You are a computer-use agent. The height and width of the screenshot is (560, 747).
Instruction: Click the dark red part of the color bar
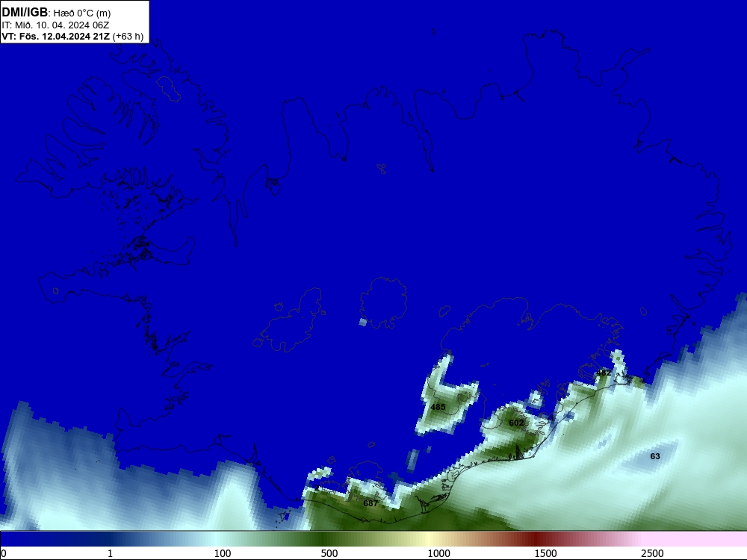[x=536, y=539]
